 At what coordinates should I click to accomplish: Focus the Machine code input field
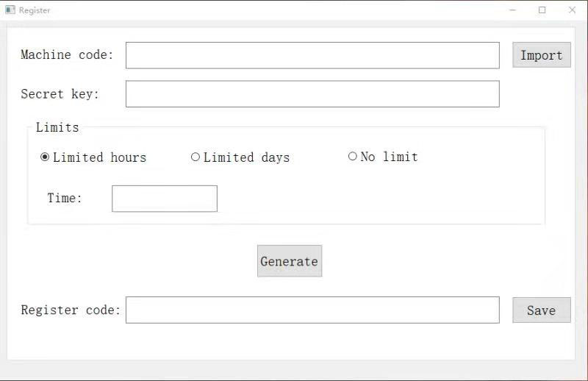(312, 56)
